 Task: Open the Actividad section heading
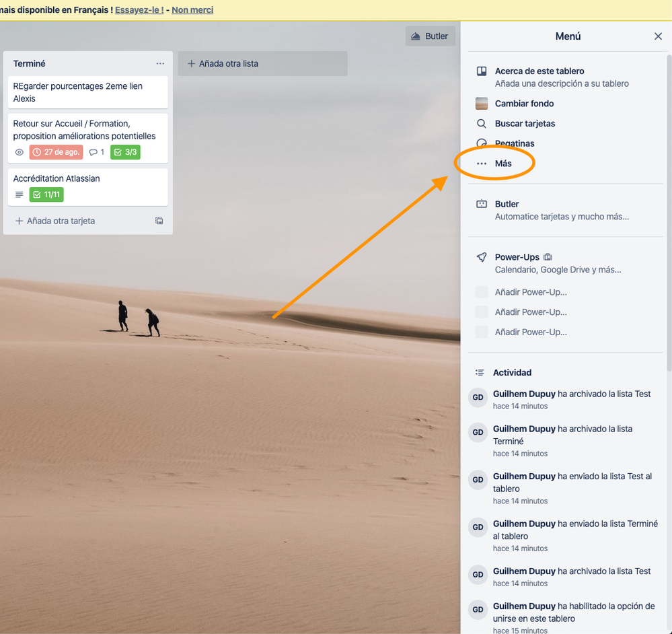point(512,372)
